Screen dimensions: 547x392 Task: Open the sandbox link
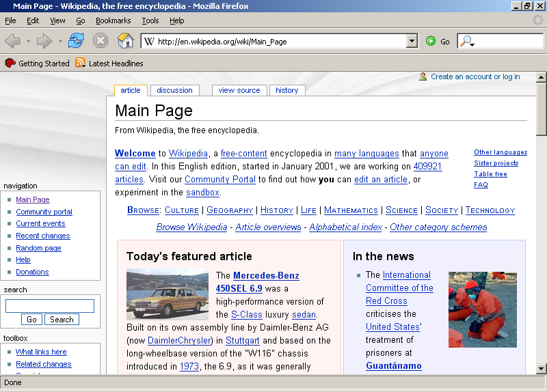point(202,193)
